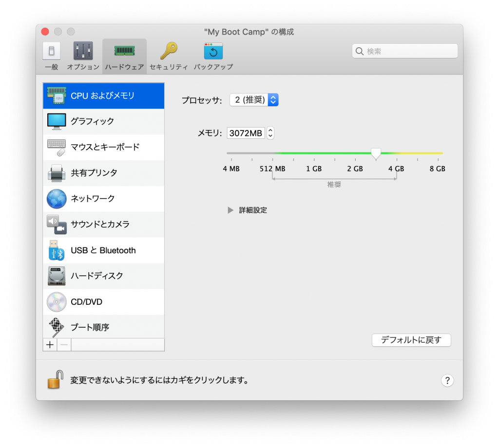This screenshot has width=499, height=448.
Task: Click the help question mark button
Action: click(x=447, y=380)
